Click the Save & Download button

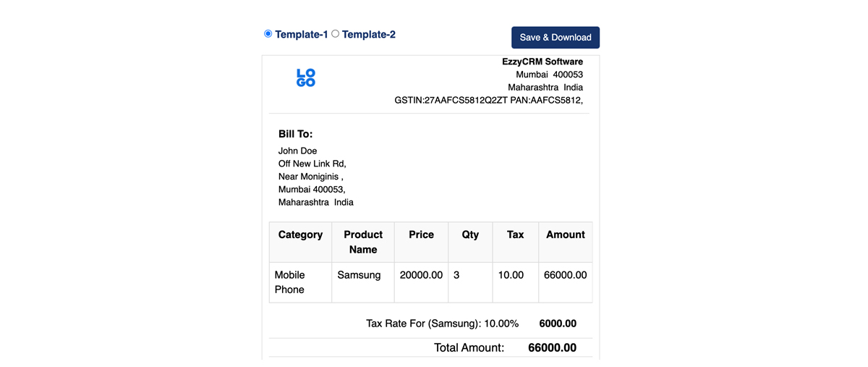point(555,38)
